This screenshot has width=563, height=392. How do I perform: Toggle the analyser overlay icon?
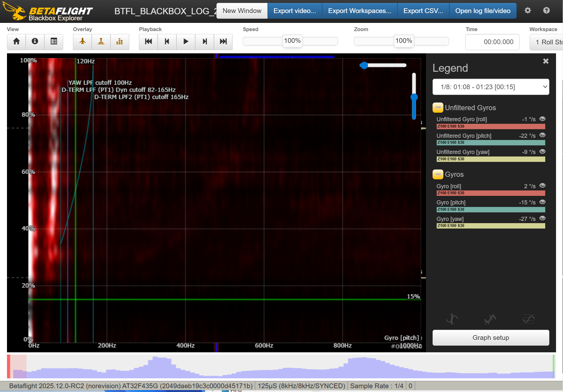coord(120,42)
